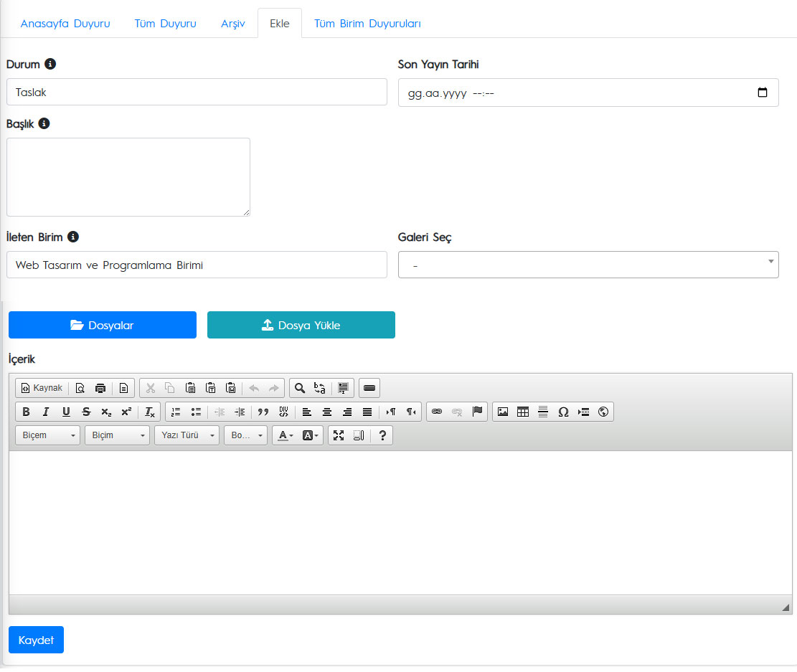Select the Ekle tab
Image resolution: width=797 pixels, height=672 pixels.
[x=280, y=24]
